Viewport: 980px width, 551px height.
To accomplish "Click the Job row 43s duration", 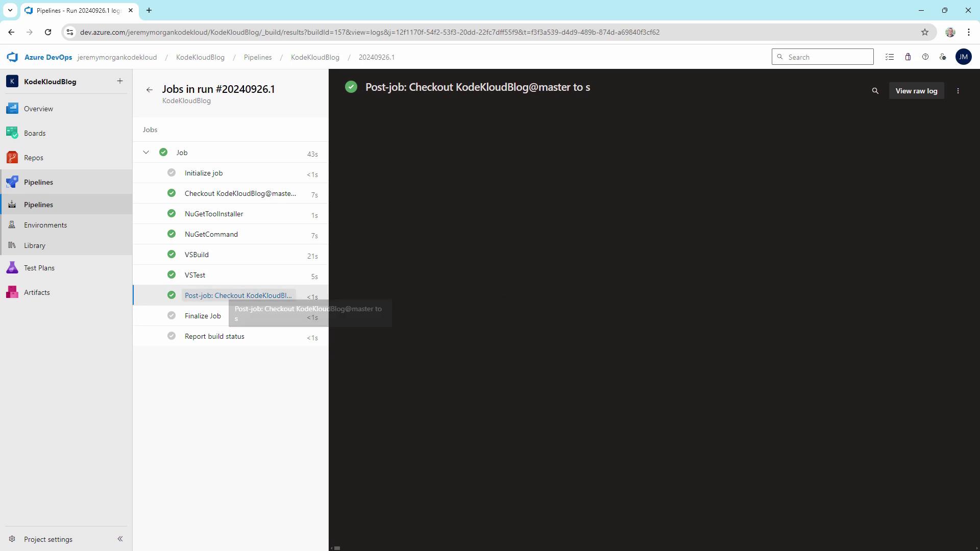I will coord(312,154).
